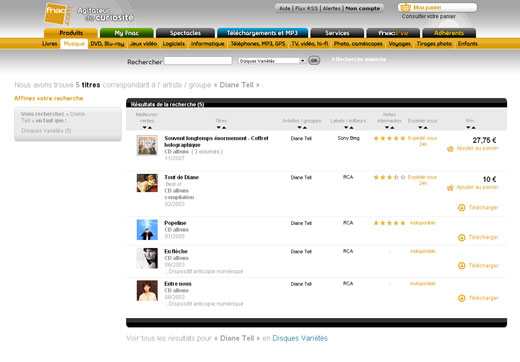
Task: Open the Téléchargements et MP3 tab
Action: point(262,33)
